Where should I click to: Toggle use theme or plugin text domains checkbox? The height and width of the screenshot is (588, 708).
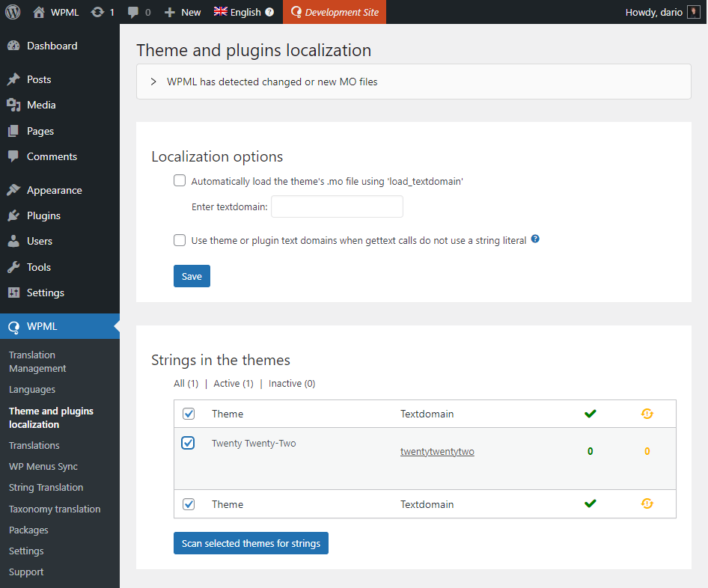pos(180,240)
